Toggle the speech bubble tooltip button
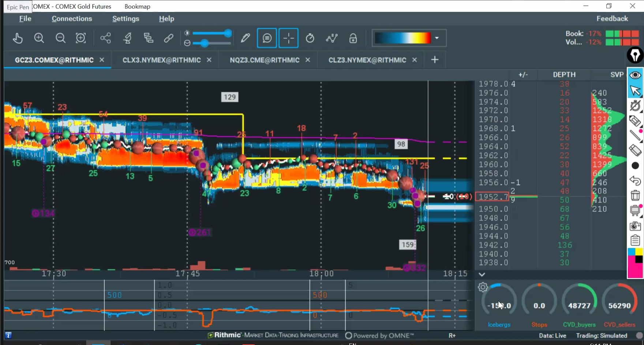Image resolution: width=644 pixels, height=345 pixels. (267, 38)
